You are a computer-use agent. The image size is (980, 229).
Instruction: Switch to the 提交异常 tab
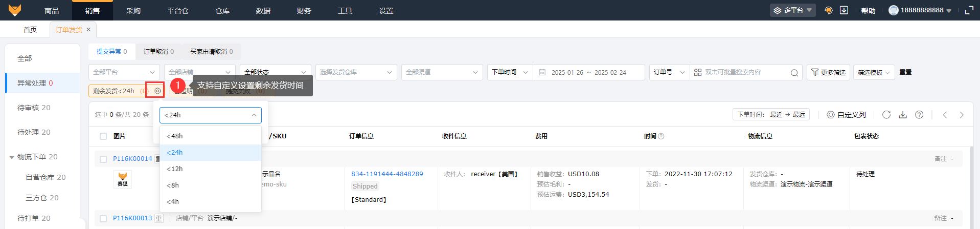click(x=112, y=52)
